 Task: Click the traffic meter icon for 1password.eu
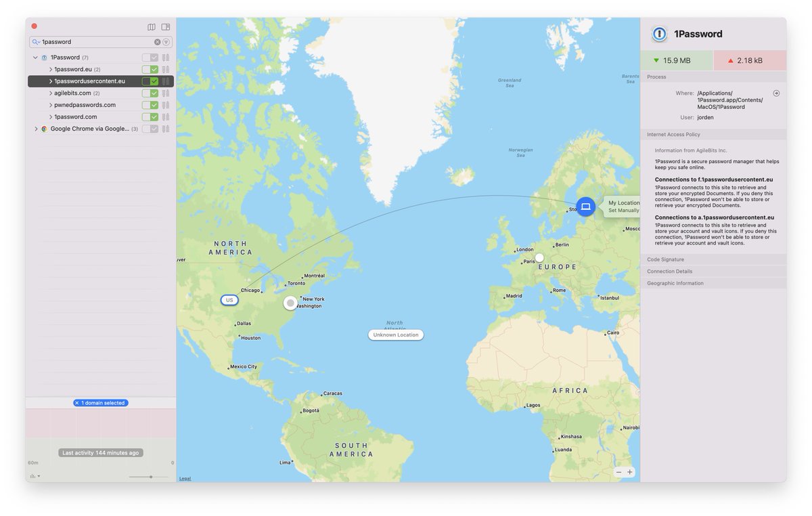tap(166, 69)
